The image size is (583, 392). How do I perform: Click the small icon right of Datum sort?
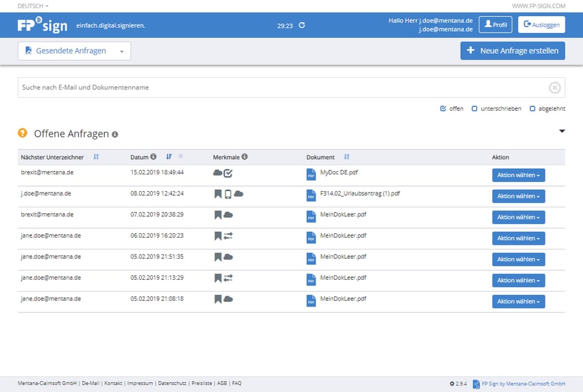tap(181, 156)
